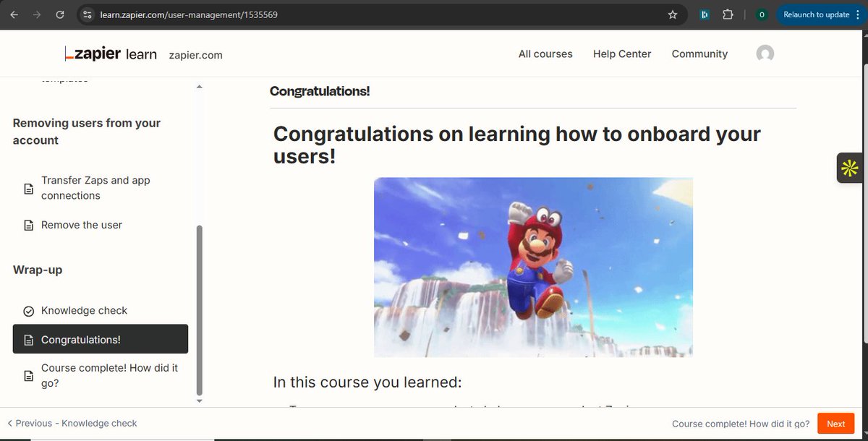
Task: Click the address bar URL
Action: coord(189,14)
